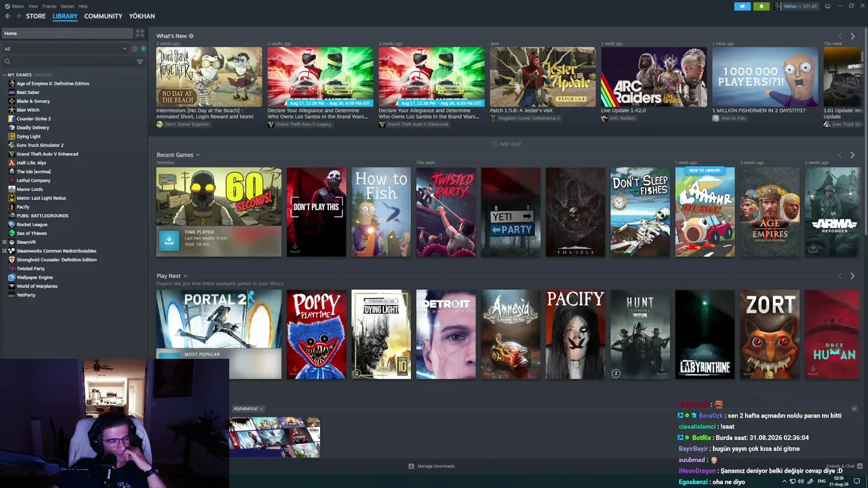Select Rocket League in library list
The image size is (868, 488).
(32, 224)
